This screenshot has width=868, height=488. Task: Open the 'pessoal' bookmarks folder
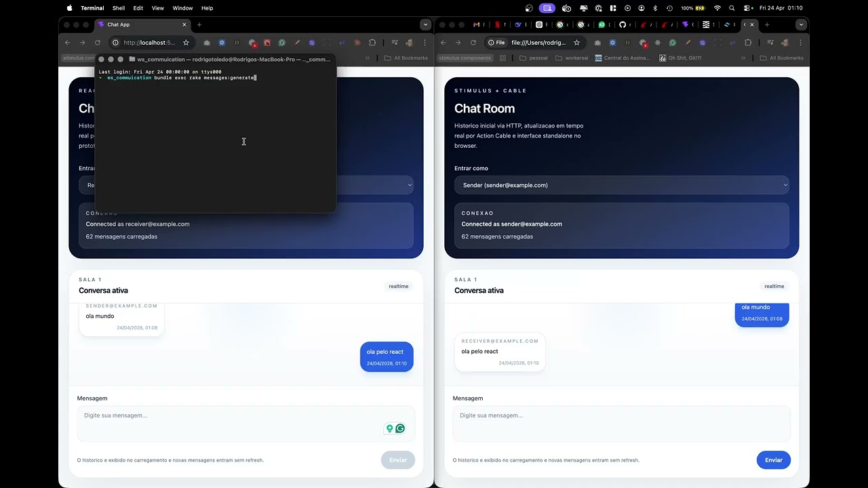[534, 58]
